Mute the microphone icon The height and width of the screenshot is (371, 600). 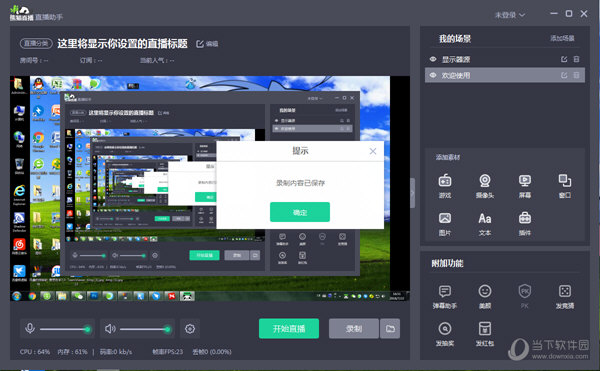[30, 328]
